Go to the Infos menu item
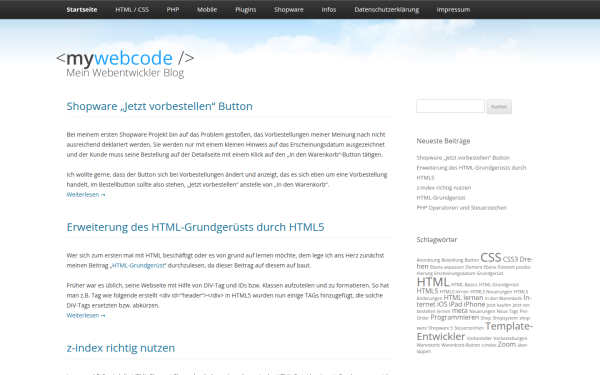This screenshot has height=375, width=600. pyautogui.click(x=329, y=10)
